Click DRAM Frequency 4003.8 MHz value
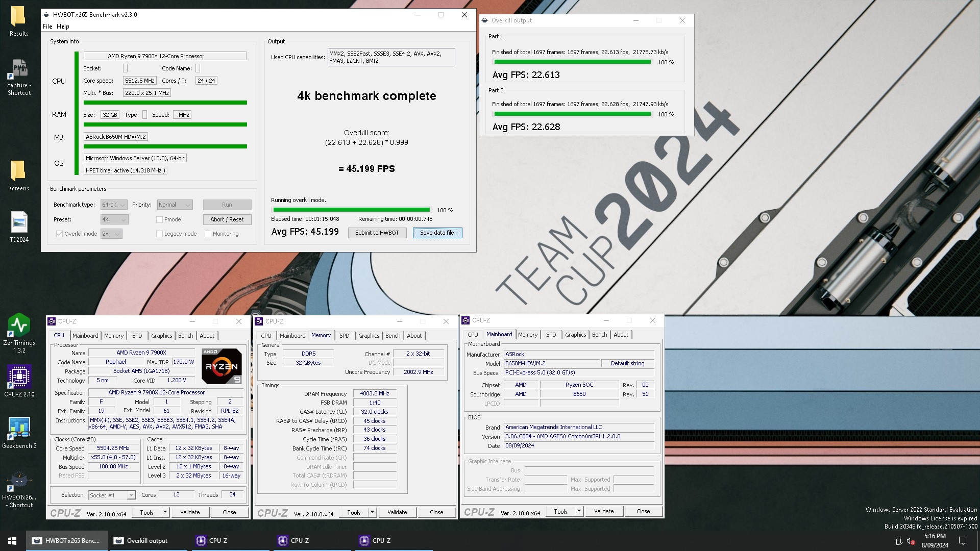This screenshot has height=551, width=980. [x=374, y=394]
